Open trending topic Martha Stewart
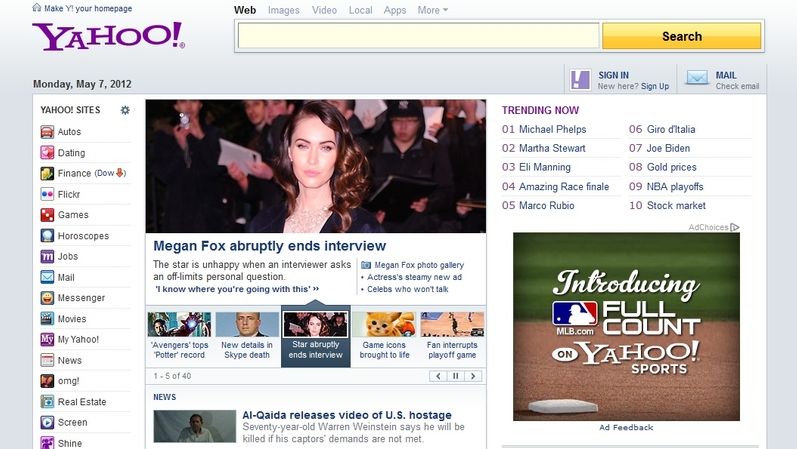The image size is (797, 449). [x=552, y=148]
